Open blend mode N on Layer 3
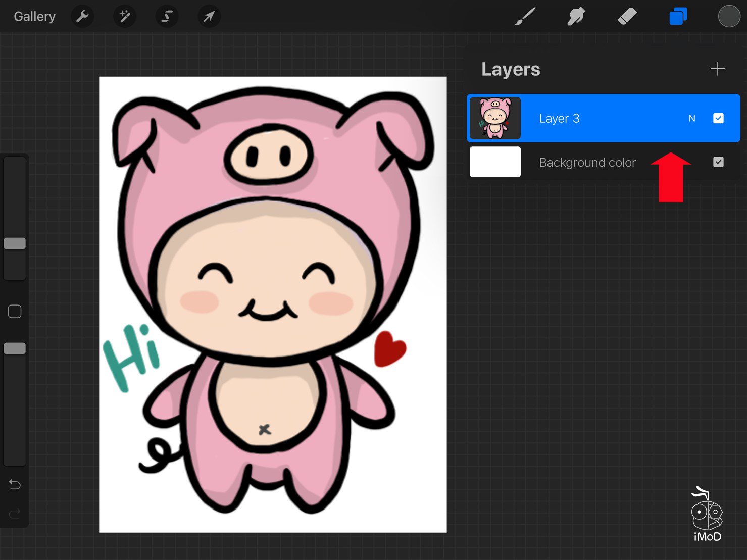This screenshot has width=747, height=560. coord(692,118)
